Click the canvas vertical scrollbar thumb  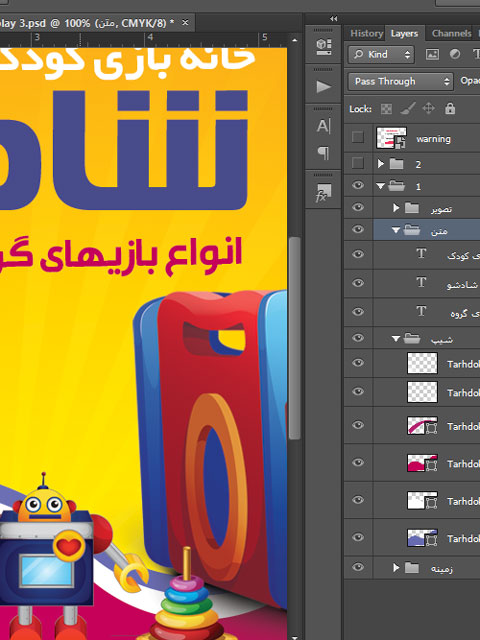pyautogui.click(x=295, y=338)
